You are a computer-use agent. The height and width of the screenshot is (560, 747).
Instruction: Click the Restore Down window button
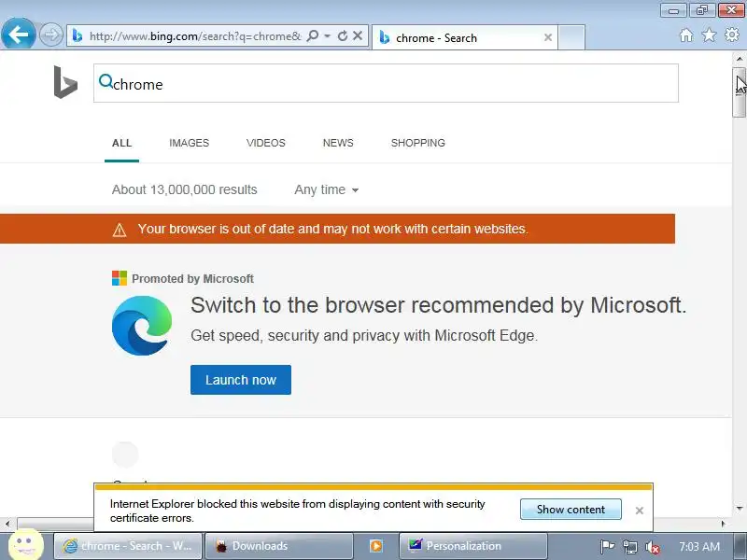(702, 10)
